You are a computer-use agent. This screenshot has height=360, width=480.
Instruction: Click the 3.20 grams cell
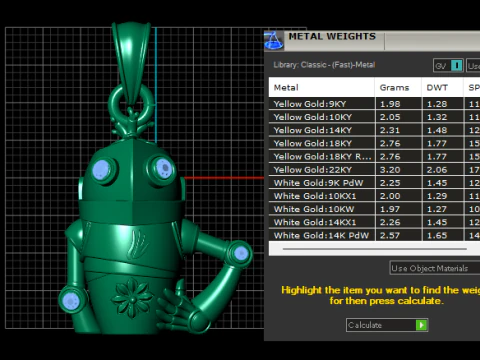pos(399,170)
